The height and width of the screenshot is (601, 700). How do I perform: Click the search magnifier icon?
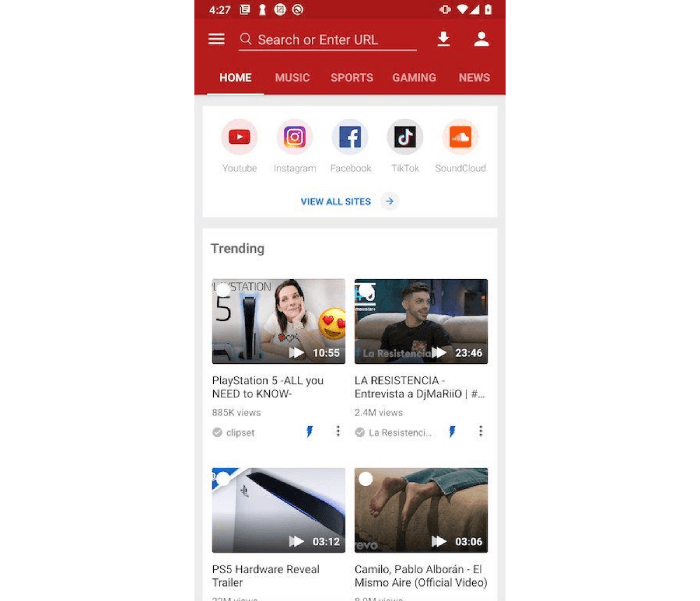pyautogui.click(x=246, y=39)
